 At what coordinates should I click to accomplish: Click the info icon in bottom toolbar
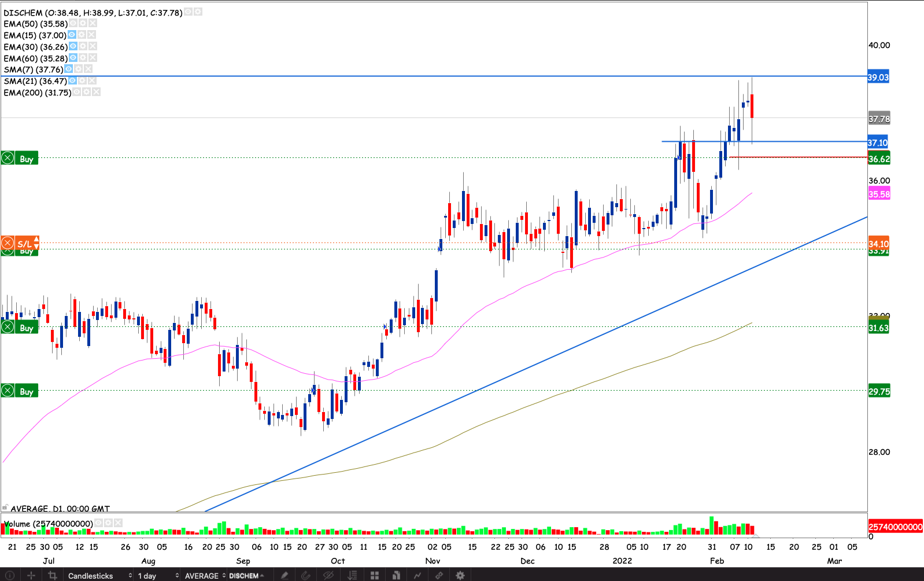[x=9, y=576]
